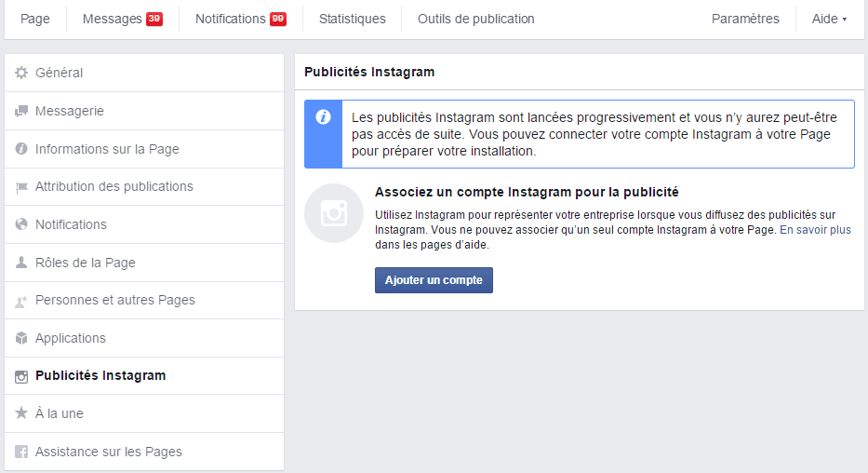Click the cube icon beside Applications
Screen dimensions: 868x473
(21, 338)
